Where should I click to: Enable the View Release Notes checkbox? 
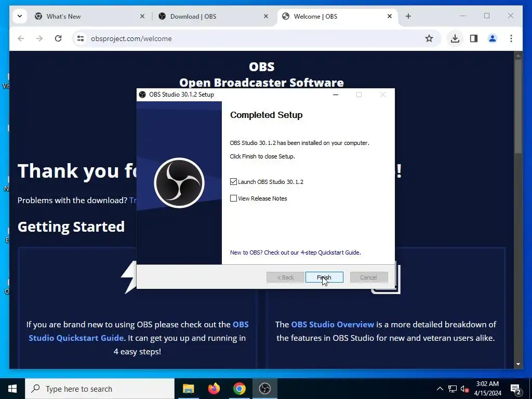233,198
